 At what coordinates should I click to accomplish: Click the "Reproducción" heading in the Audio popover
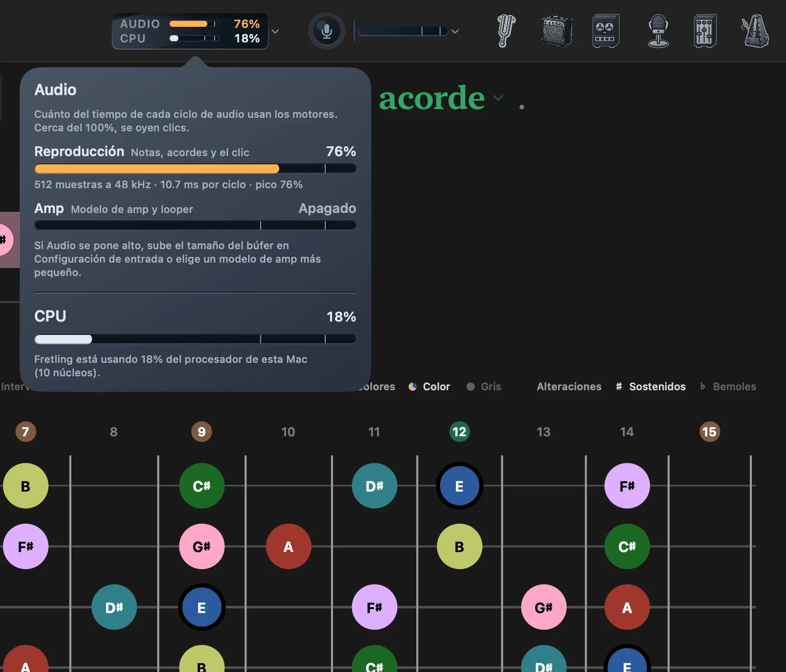(79, 151)
